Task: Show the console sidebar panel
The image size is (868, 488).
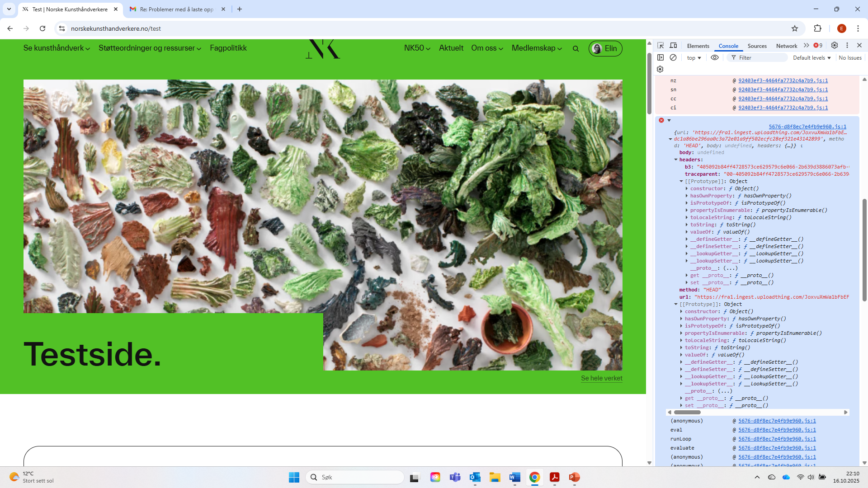Action: coord(660,58)
